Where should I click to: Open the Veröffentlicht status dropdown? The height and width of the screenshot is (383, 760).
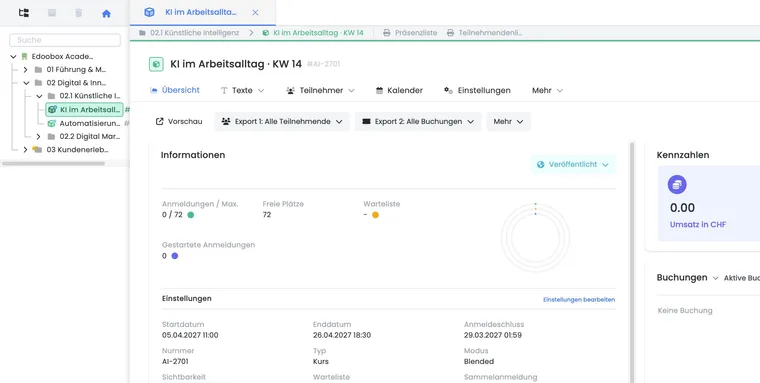(573, 165)
